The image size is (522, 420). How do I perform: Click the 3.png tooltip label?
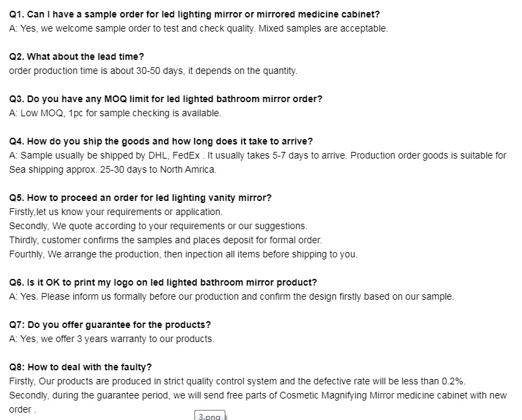pyautogui.click(x=210, y=416)
